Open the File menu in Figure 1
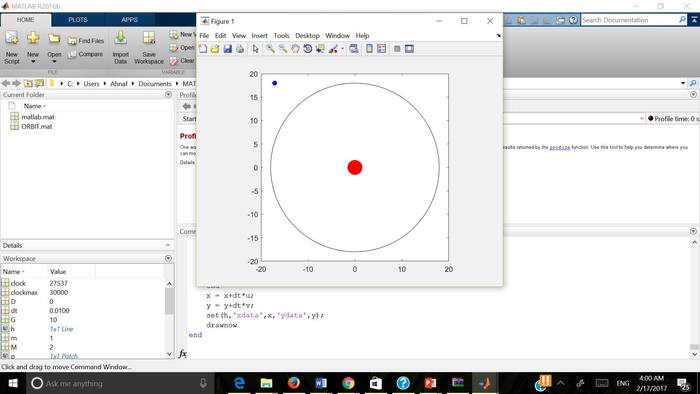This screenshot has height=394, width=700. click(x=204, y=36)
